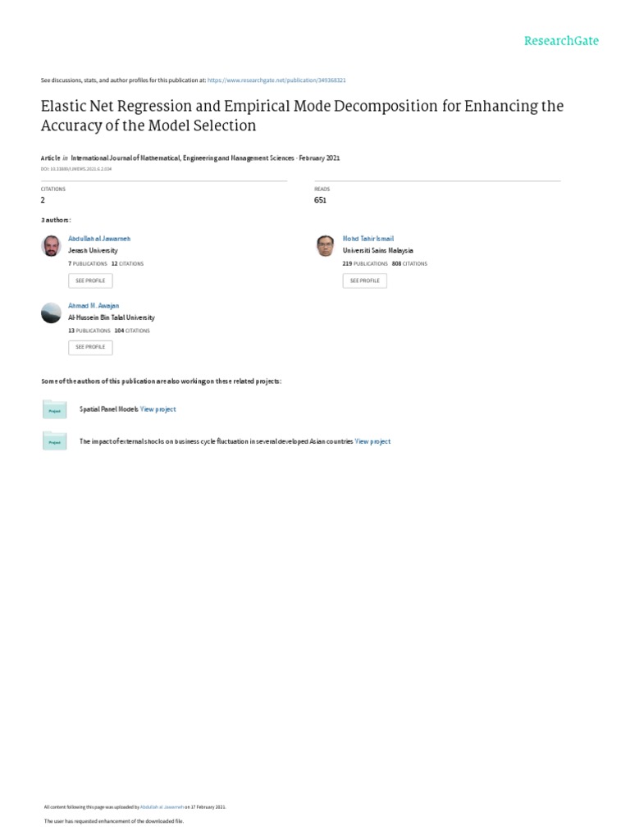The image size is (630, 840).
Task: Open Abdullah al Jawarneh's profile photo
Action: point(51,245)
